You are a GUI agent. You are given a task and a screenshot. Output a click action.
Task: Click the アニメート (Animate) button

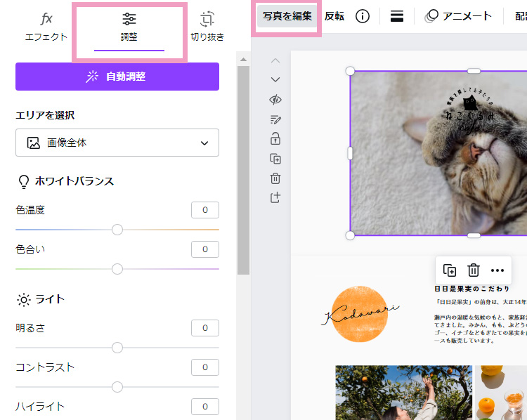coord(458,16)
